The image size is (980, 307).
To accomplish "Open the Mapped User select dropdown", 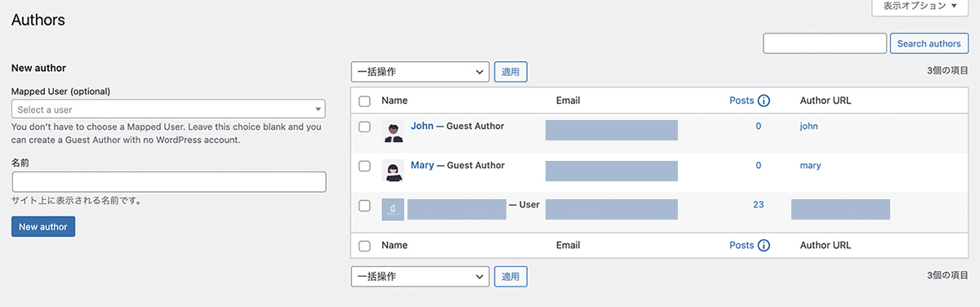I will pyautogui.click(x=168, y=109).
